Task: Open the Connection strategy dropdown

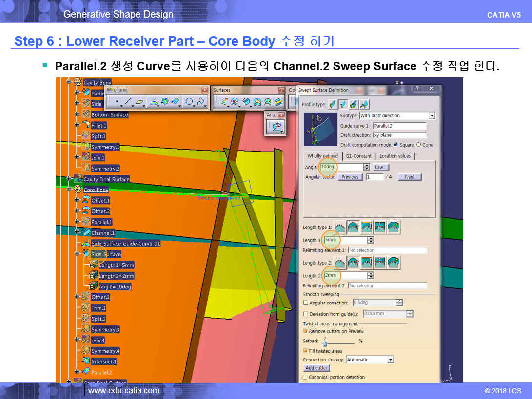Action: [x=390, y=360]
